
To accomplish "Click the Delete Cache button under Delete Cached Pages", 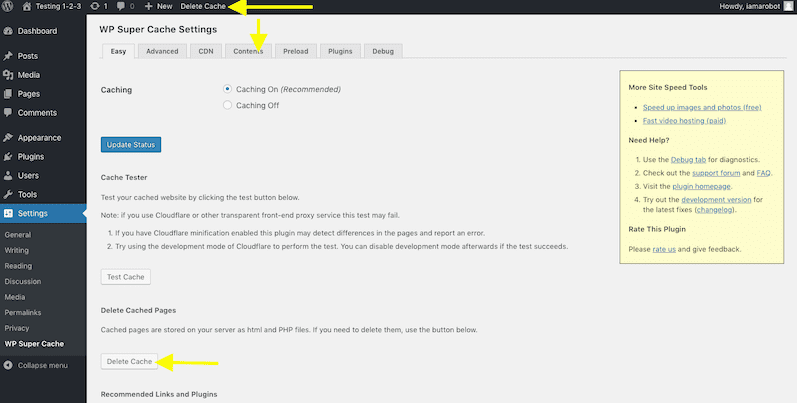I will click(129, 361).
